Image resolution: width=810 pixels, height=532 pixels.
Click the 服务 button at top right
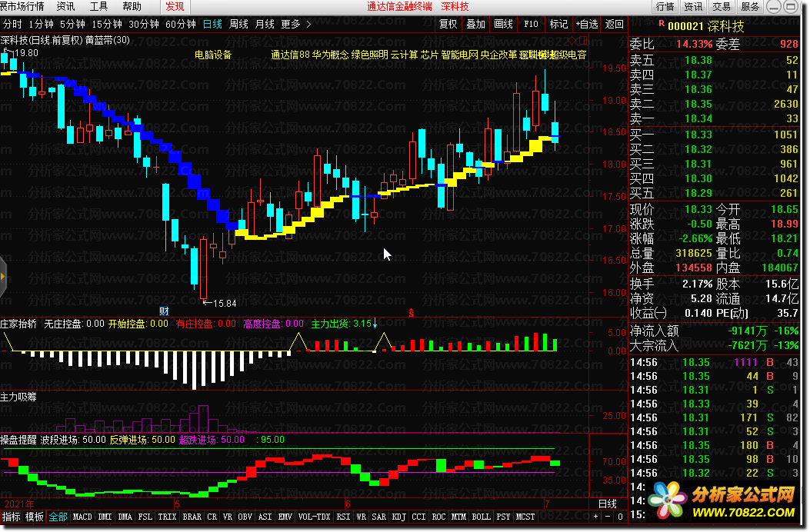(750, 7)
